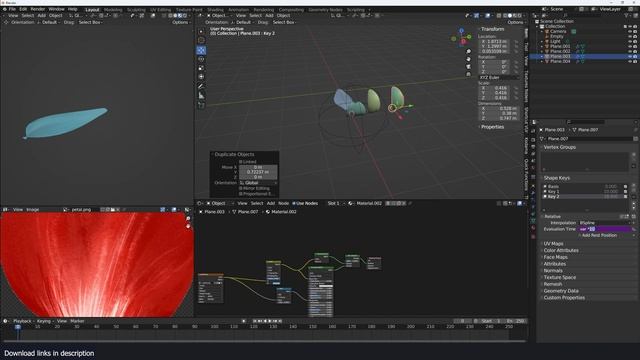The height and width of the screenshot is (360, 640).
Task: Toggle the Use Nodes checkbox
Action: click(x=294, y=203)
